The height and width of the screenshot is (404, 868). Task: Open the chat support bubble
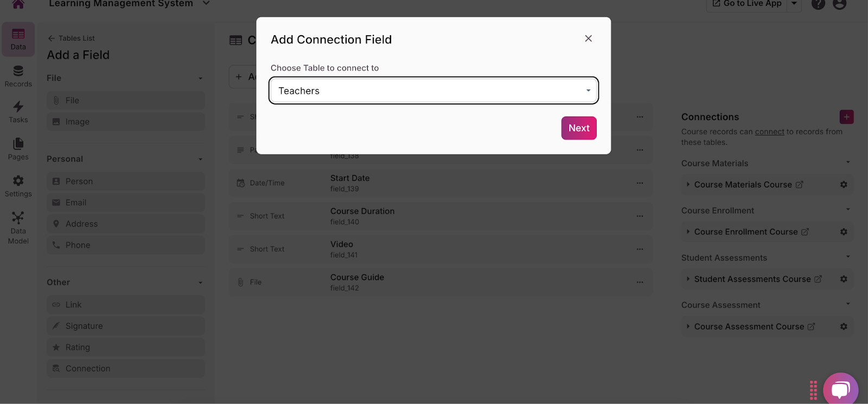point(840,389)
